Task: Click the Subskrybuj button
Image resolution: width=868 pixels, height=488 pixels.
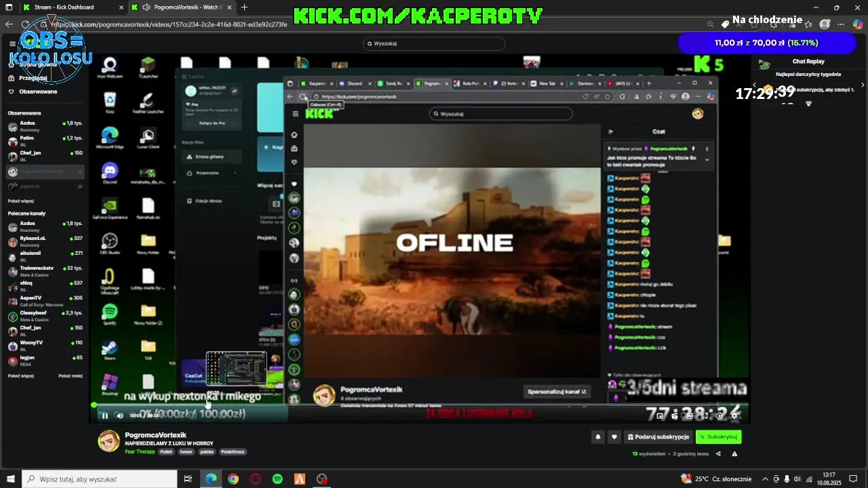Action: pyautogui.click(x=718, y=437)
